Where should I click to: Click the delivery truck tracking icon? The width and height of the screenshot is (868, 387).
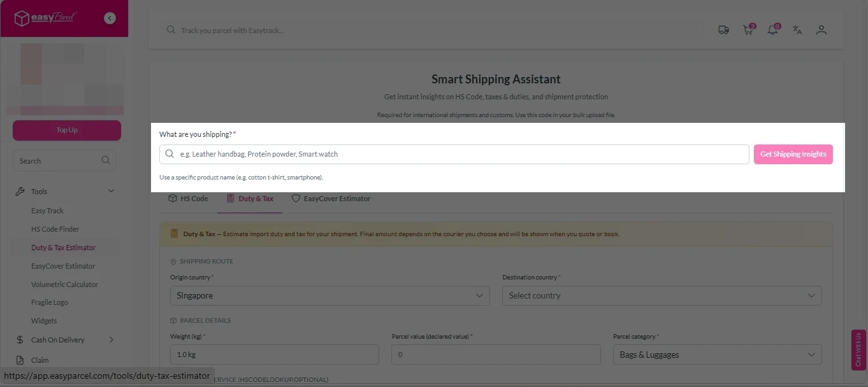pos(723,29)
